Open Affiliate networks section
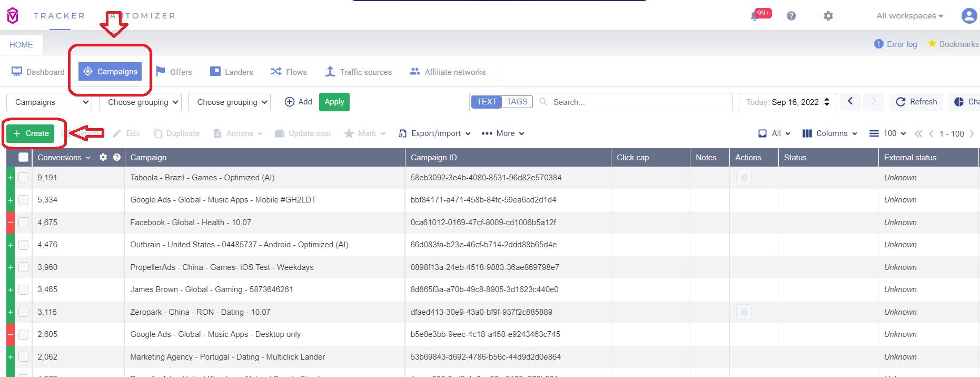This screenshot has width=980, height=377. click(x=448, y=72)
